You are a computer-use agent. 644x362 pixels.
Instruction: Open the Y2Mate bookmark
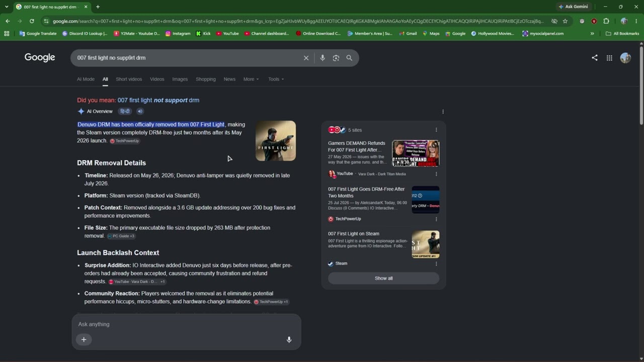(x=137, y=34)
